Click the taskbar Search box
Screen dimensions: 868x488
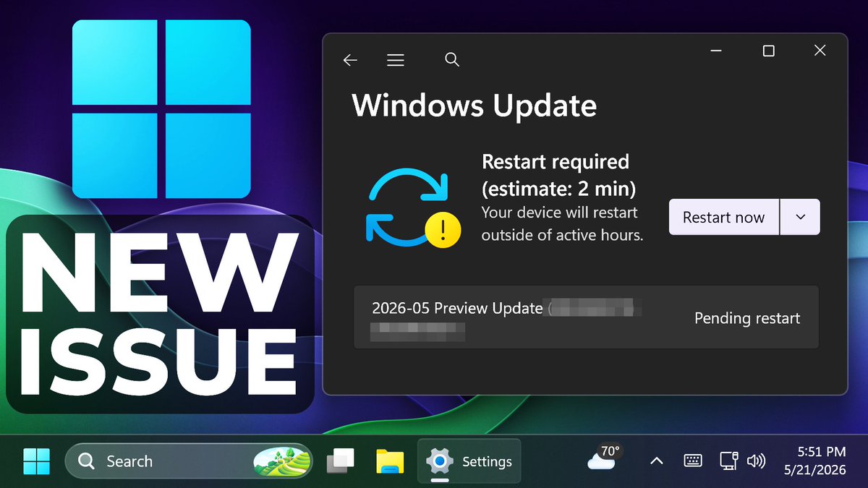[x=189, y=461]
